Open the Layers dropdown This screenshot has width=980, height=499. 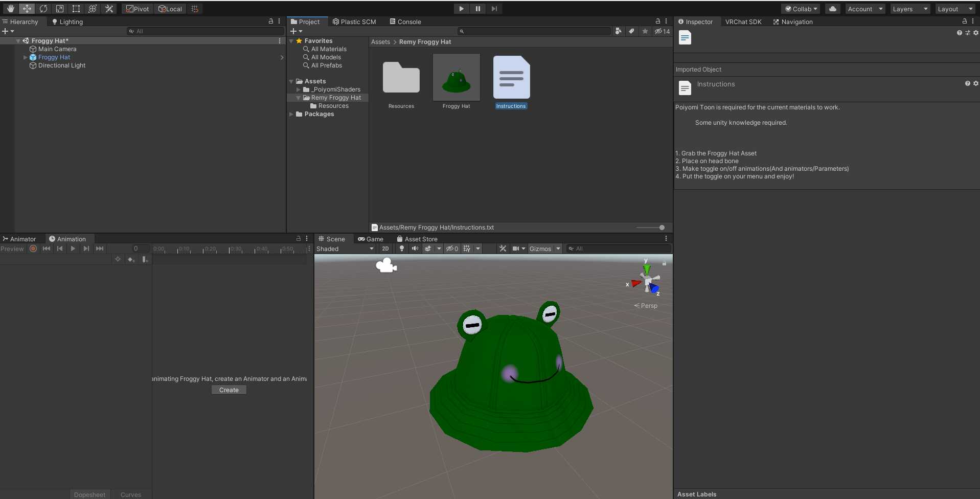(x=910, y=9)
